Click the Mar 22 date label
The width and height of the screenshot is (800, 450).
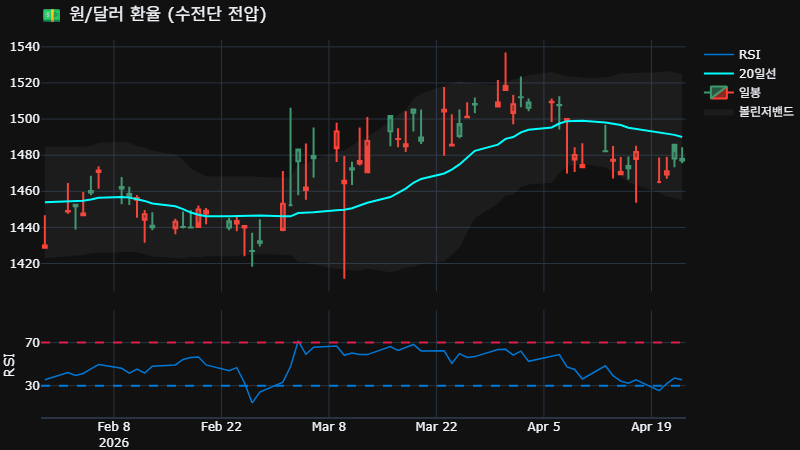pos(436,427)
